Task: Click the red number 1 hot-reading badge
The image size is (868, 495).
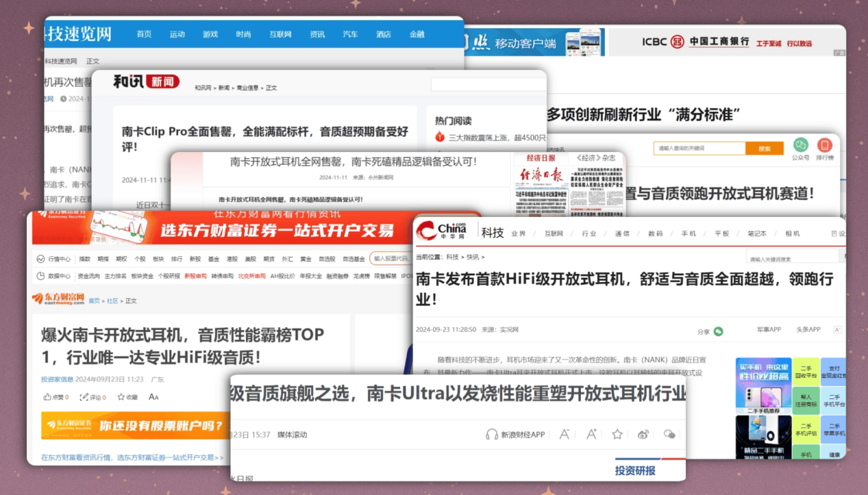Action: (x=441, y=138)
